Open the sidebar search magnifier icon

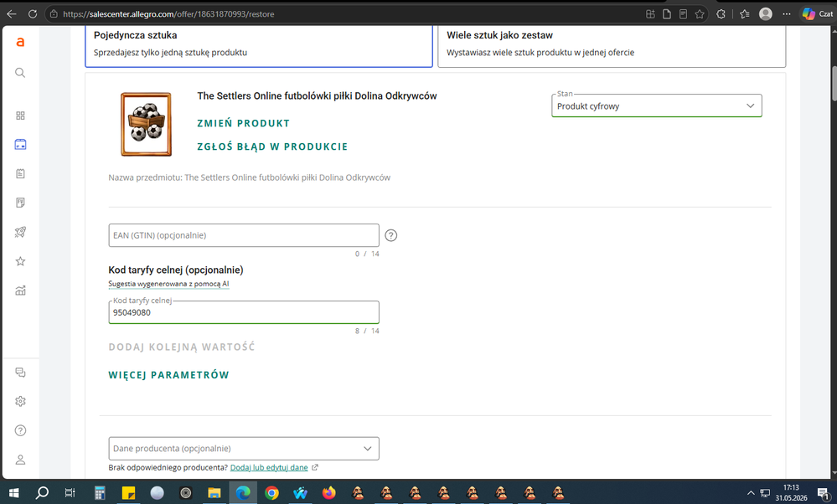coord(20,73)
